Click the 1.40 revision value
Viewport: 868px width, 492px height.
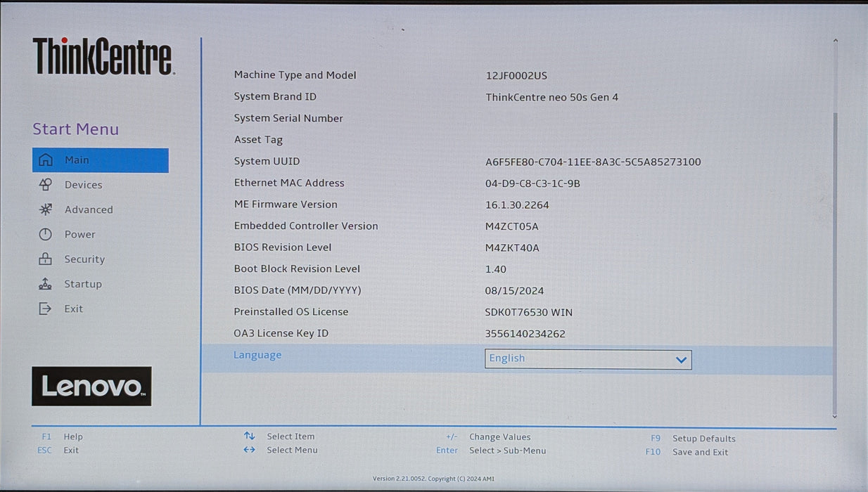[x=496, y=269]
